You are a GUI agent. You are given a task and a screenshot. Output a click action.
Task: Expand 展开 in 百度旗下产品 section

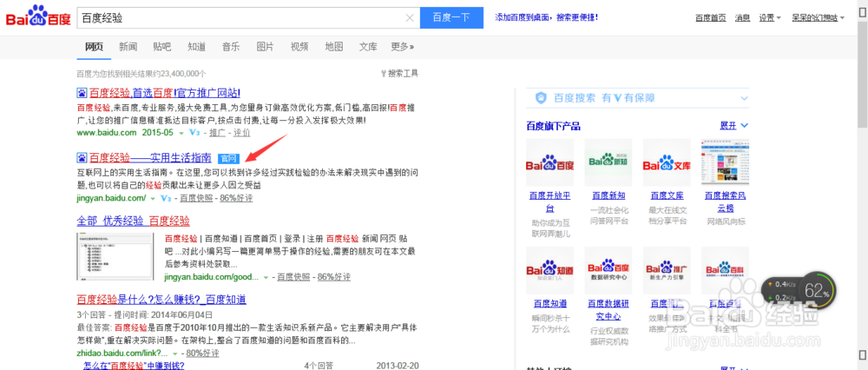click(x=734, y=126)
